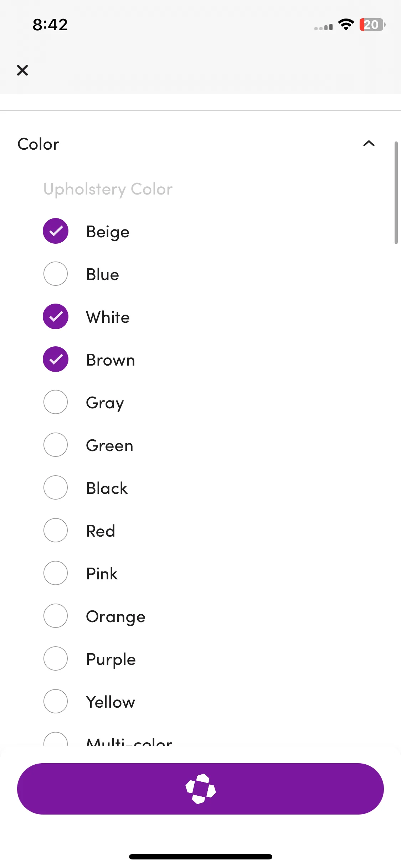Screen dimensions: 401x868
Task: Uncheck the Beige upholstery color
Action: (56, 231)
